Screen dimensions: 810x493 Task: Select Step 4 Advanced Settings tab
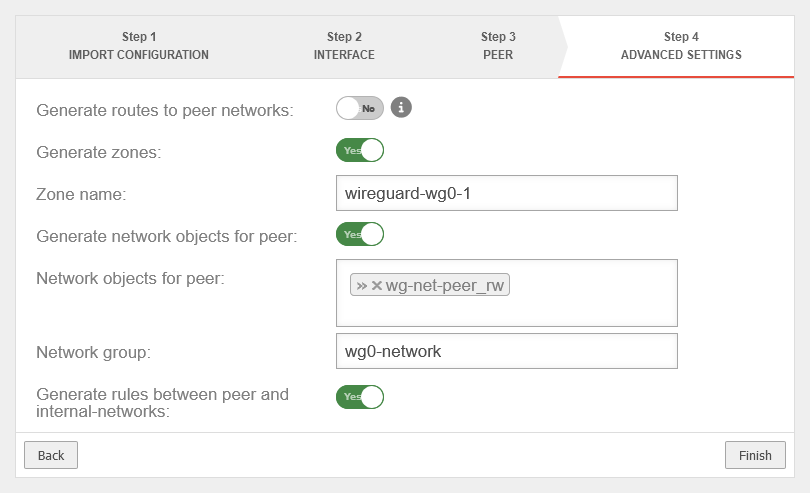pyautogui.click(x=681, y=46)
